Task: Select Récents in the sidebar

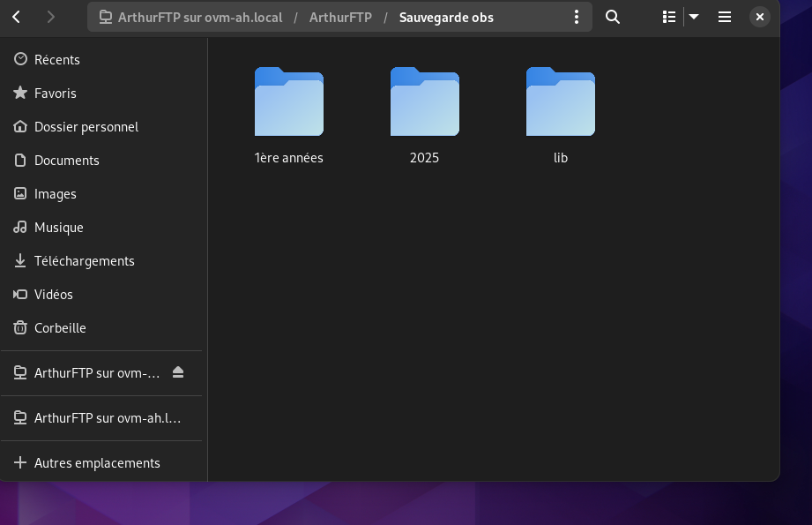Action: click(56, 59)
